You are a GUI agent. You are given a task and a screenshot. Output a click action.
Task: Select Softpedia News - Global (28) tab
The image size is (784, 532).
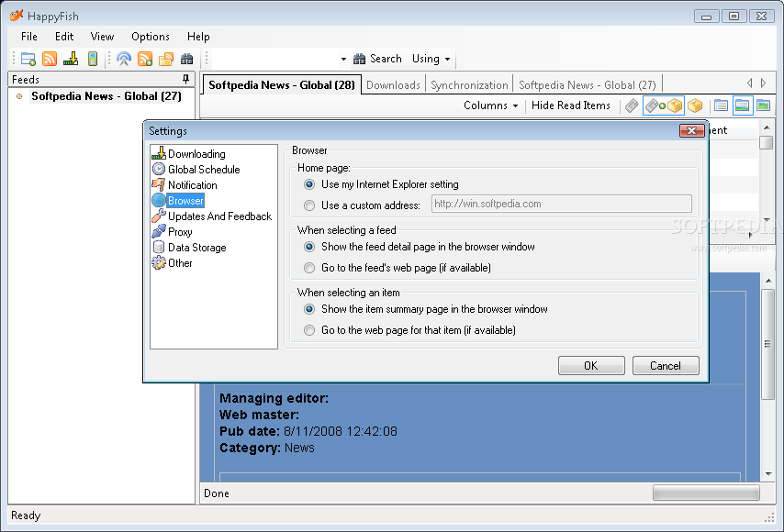(282, 85)
